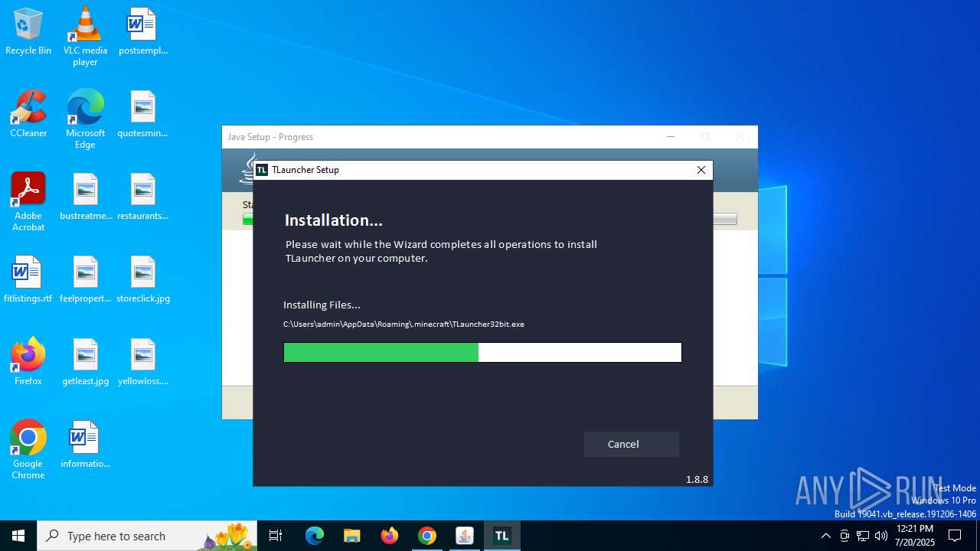Image resolution: width=980 pixels, height=551 pixels.
Task: Open the Recycle Bin desktop icon
Action: (28, 32)
